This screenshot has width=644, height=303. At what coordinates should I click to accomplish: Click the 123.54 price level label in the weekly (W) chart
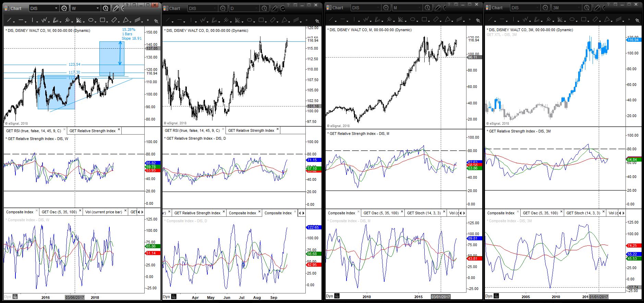point(74,64)
